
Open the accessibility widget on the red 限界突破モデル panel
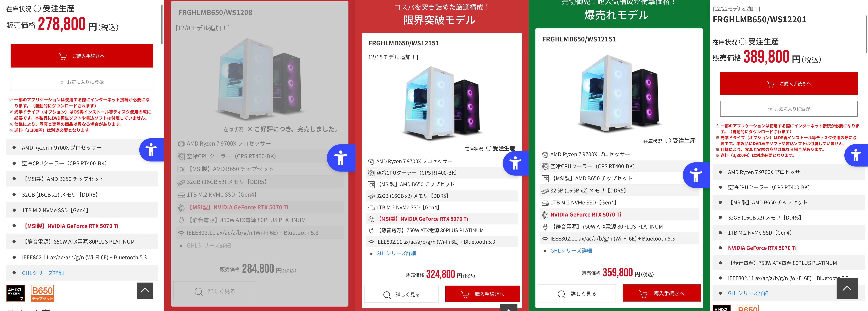pyautogui.click(x=515, y=163)
